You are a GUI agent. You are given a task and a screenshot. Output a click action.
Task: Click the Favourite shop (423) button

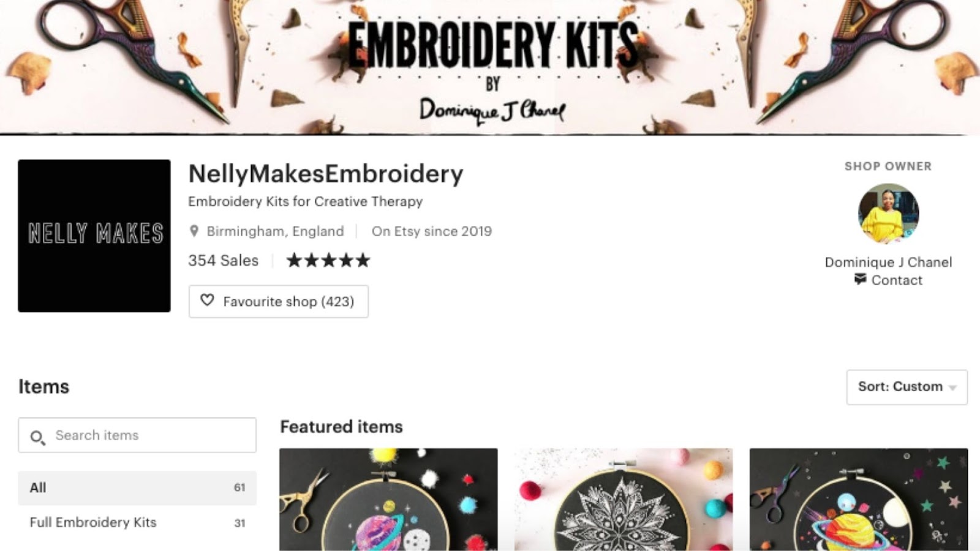pyautogui.click(x=279, y=301)
